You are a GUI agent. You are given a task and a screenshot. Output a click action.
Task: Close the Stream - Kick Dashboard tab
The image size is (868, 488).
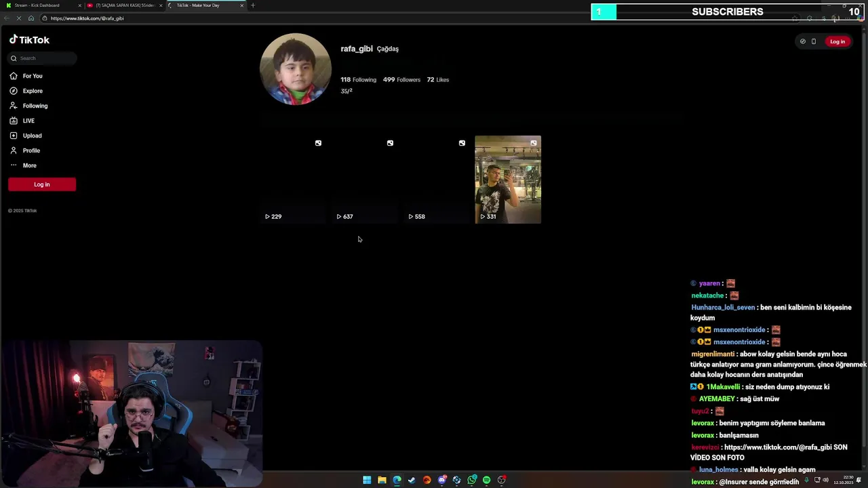coord(79,5)
